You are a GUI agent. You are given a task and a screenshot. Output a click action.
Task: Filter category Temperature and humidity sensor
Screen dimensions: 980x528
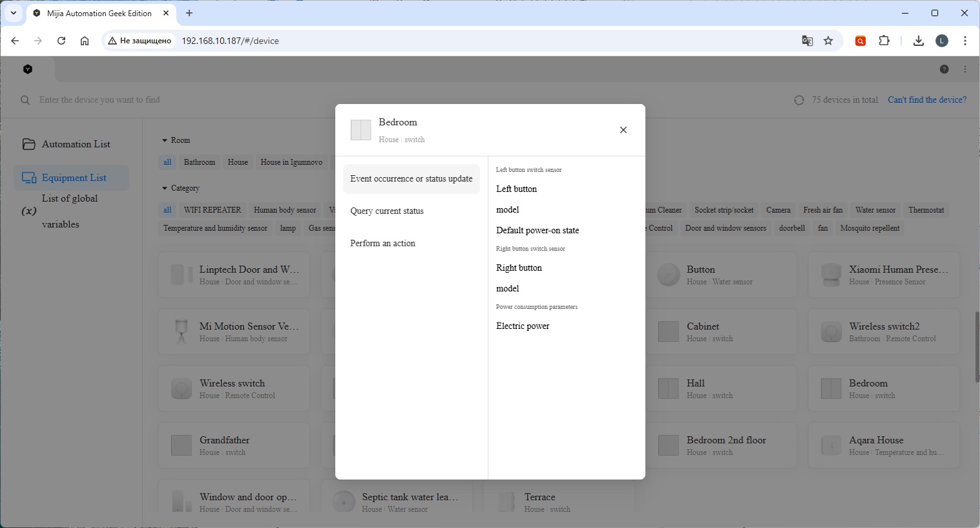pyautogui.click(x=215, y=228)
